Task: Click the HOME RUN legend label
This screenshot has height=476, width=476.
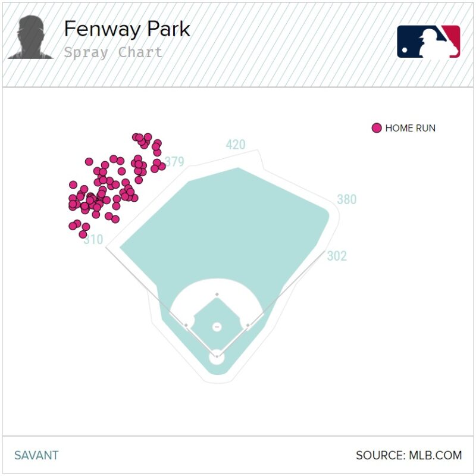Action: coord(410,128)
